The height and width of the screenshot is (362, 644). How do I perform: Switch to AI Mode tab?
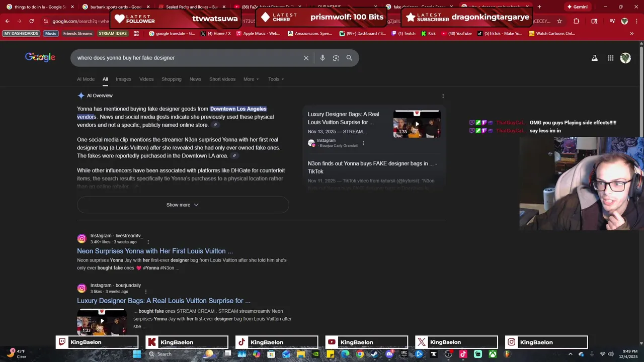(x=86, y=79)
